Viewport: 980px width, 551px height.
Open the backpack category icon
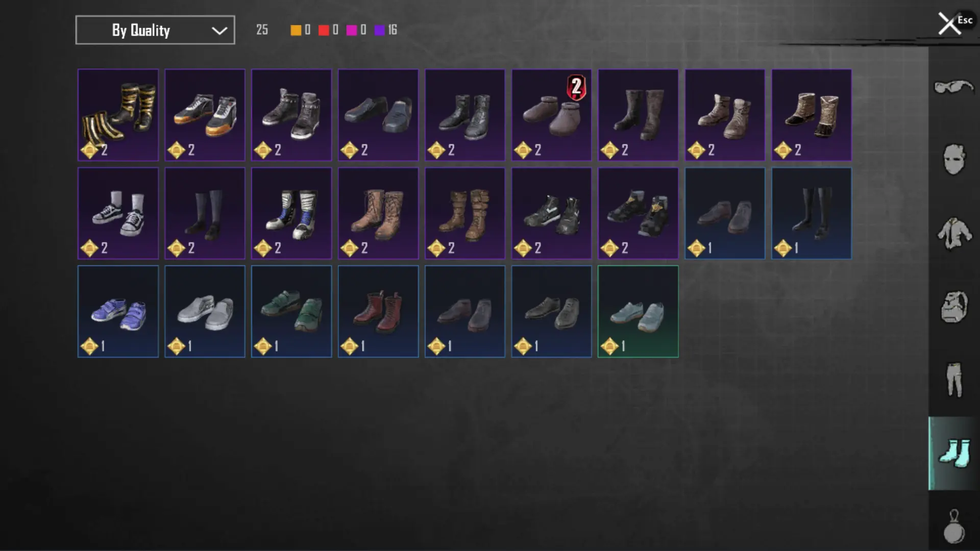coord(953,307)
